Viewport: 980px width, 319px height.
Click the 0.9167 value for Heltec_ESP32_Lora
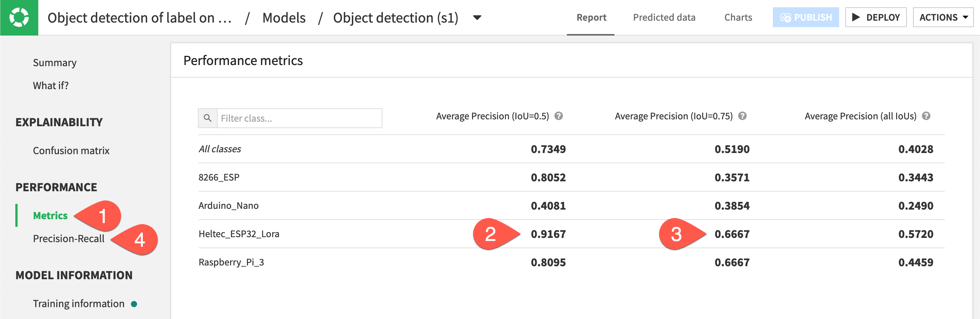point(548,234)
